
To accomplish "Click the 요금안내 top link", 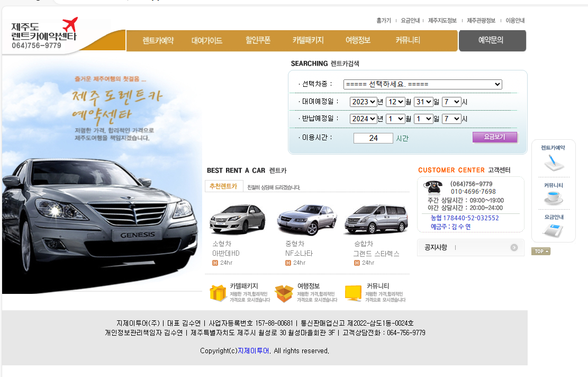I will coord(410,21).
